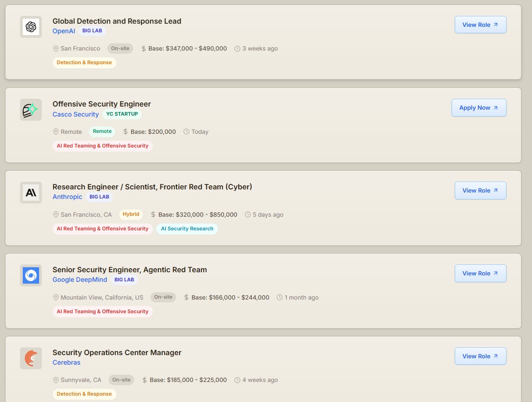Viewport: 532px width, 402px height.
Task: Open Global Detection and Response Lead title
Action: (117, 21)
